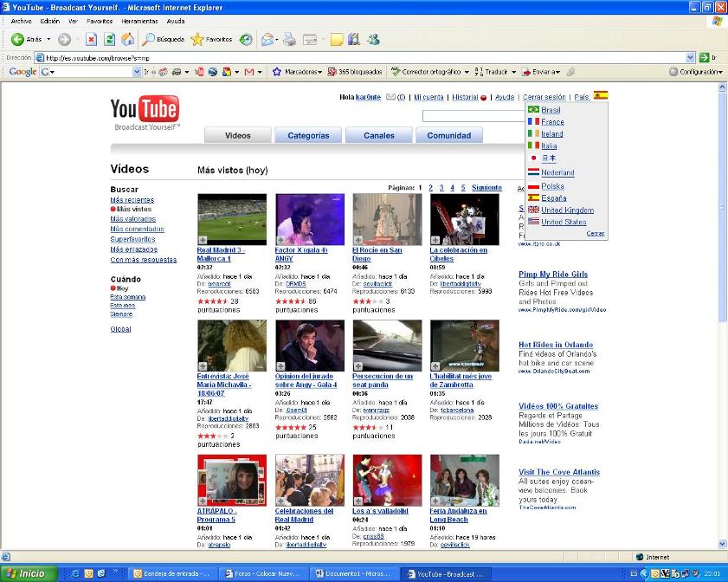This screenshot has height=582, width=728.
Task: Go to the Home page icon
Action: click(x=127, y=40)
